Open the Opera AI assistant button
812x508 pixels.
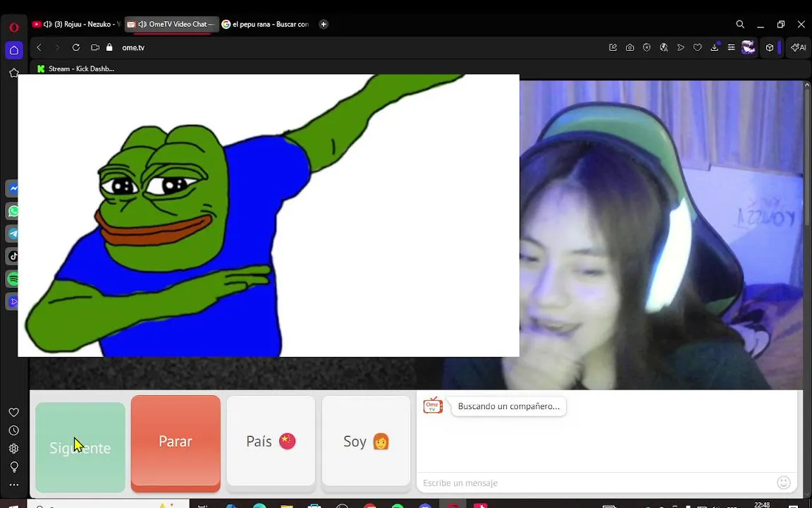(798, 47)
